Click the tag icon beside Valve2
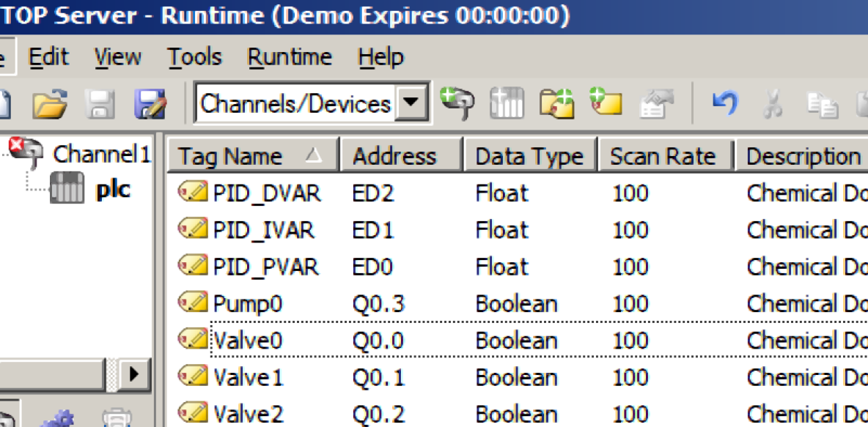868x427 pixels. pyautogui.click(x=193, y=412)
